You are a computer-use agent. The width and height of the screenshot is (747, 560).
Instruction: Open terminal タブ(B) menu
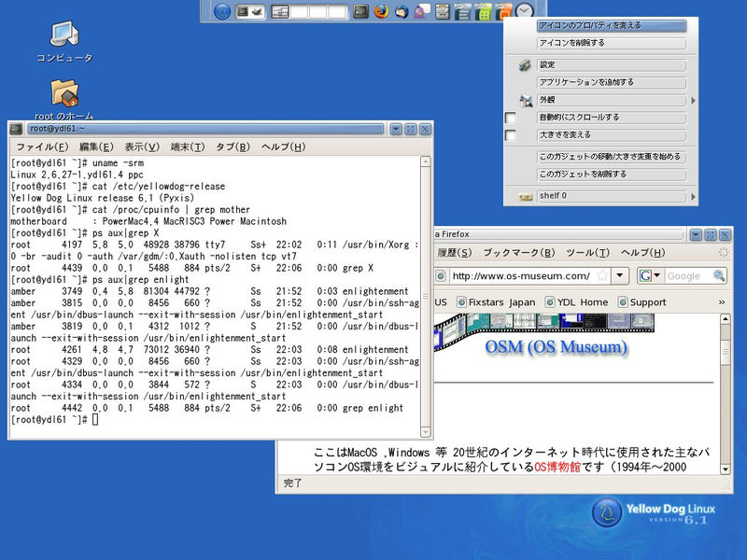pyautogui.click(x=233, y=147)
